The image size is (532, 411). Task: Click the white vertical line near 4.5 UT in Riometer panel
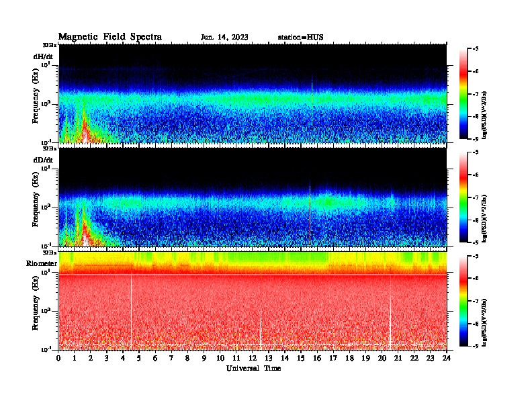131,312
